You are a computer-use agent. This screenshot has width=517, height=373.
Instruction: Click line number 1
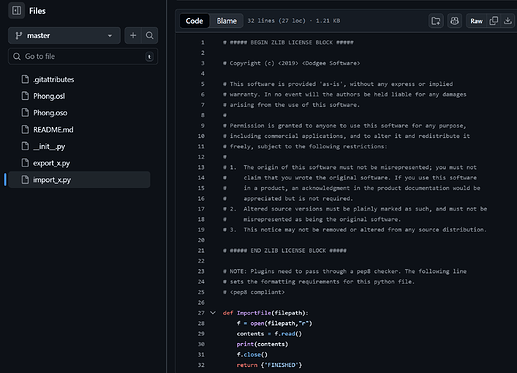pyautogui.click(x=203, y=42)
